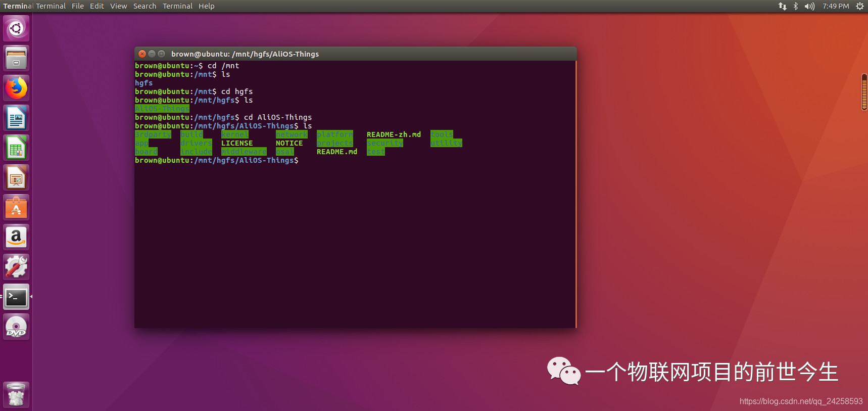The height and width of the screenshot is (411, 868).
Task: Click the test directory name
Action: click(376, 152)
